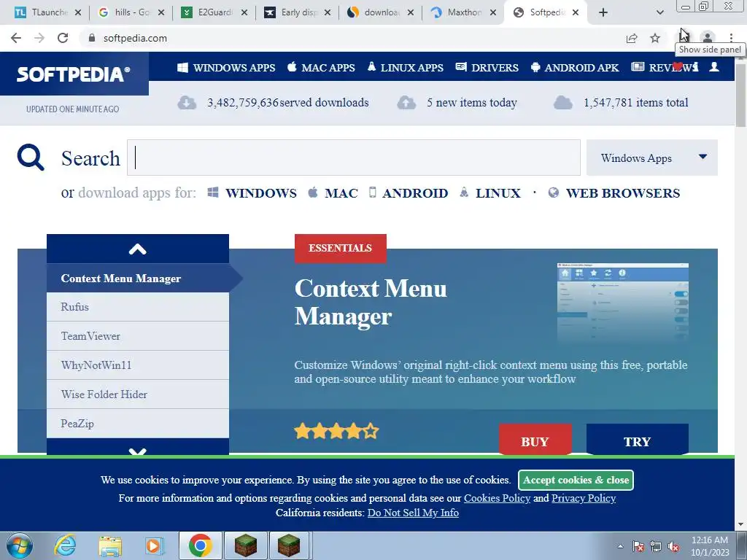Accept cookies and close banner
Screen dimensions: 747x560
point(576,480)
